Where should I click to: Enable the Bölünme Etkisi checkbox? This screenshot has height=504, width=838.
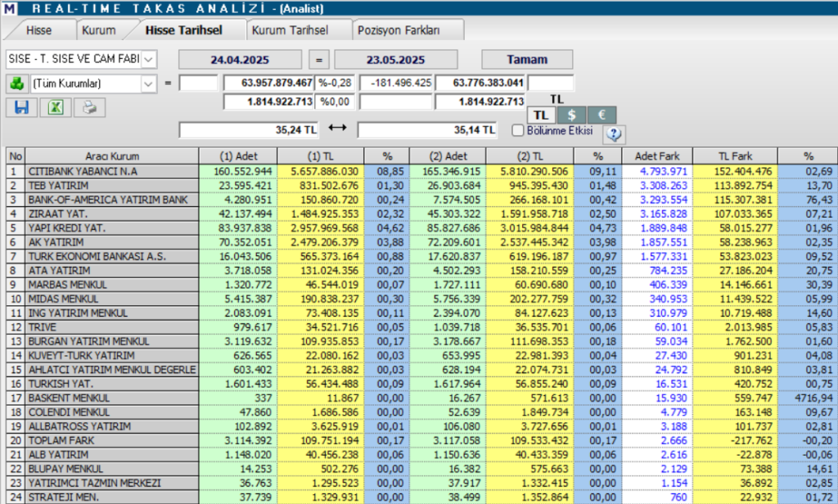tap(517, 130)
